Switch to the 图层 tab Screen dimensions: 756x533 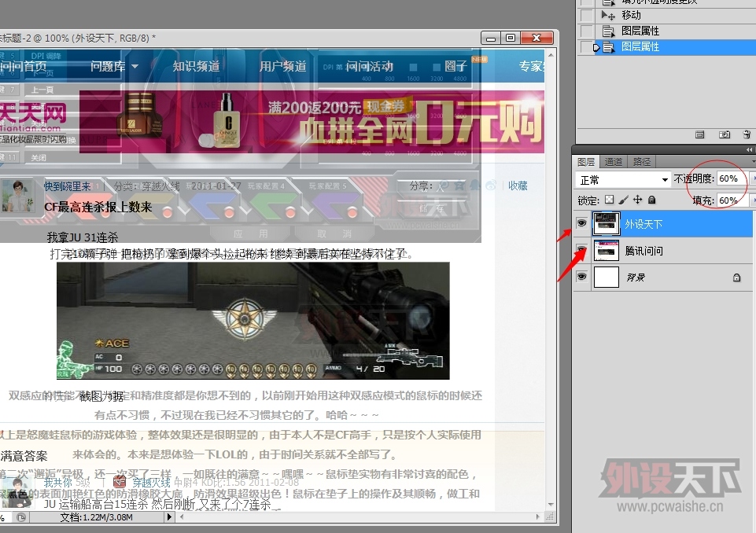(586, 162)
